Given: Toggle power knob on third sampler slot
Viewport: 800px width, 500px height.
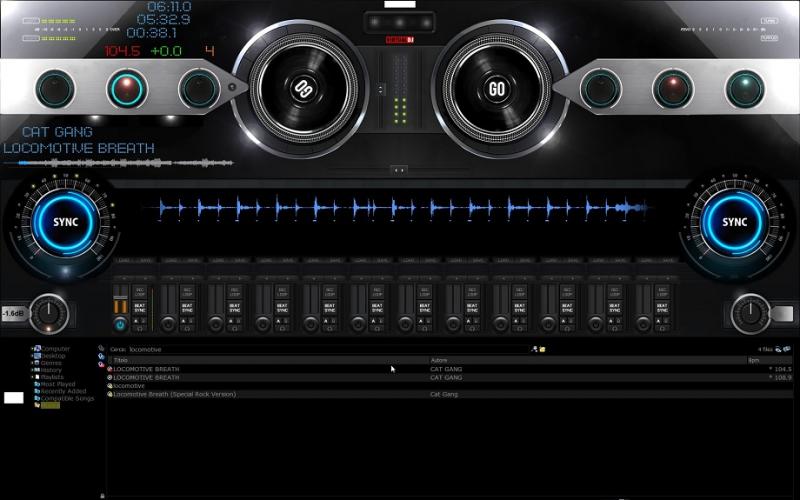Looking at the screenshot, I should pos(215,324).
